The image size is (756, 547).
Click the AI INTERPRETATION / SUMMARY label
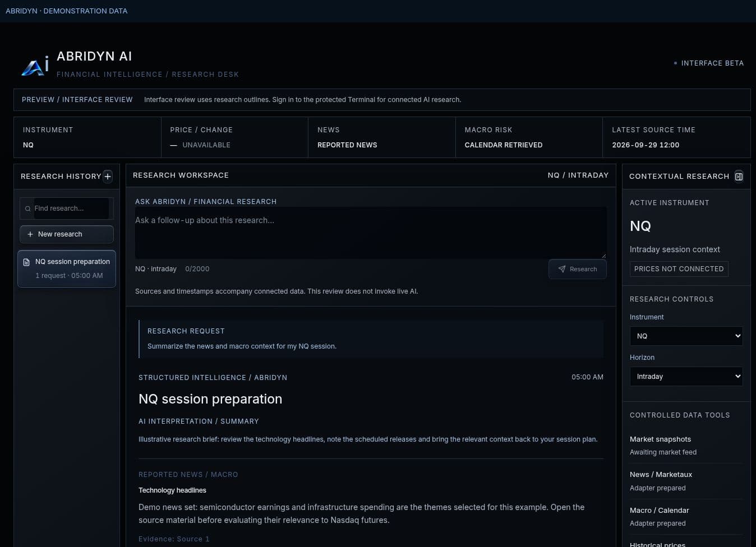(x=199, y=421)
